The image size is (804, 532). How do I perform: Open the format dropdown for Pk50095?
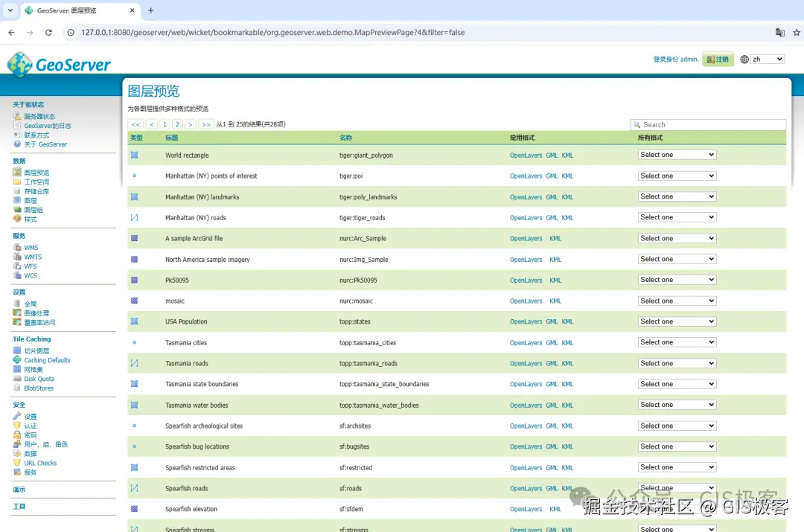point(677,280)
